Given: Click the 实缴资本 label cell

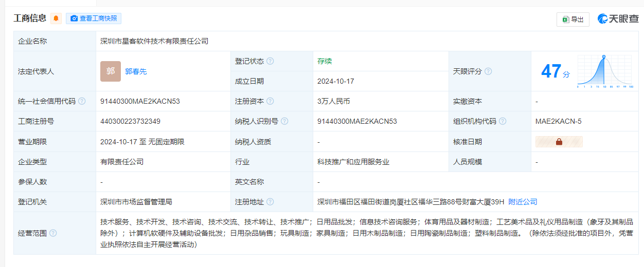Looking at the screenshot, I should 490,101.
